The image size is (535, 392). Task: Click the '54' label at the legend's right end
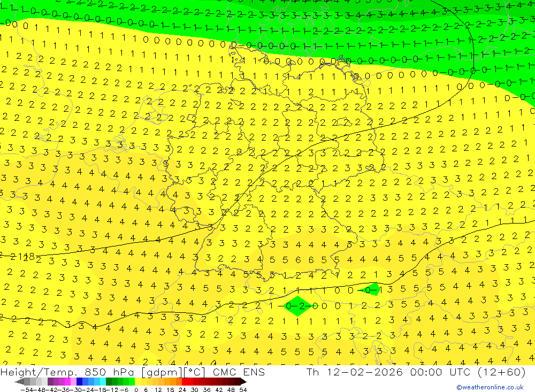[x=243, y=390]
